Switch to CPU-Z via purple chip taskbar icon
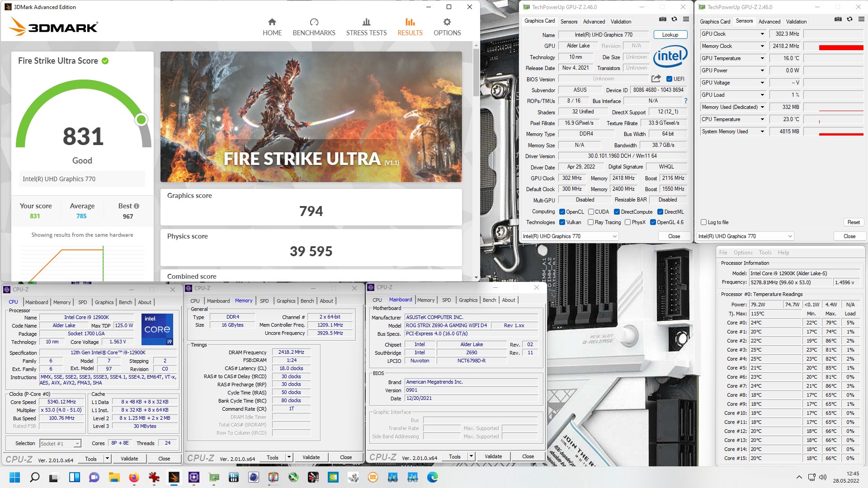This screenshot has height=488, width=868. click(x=194, y=477)
